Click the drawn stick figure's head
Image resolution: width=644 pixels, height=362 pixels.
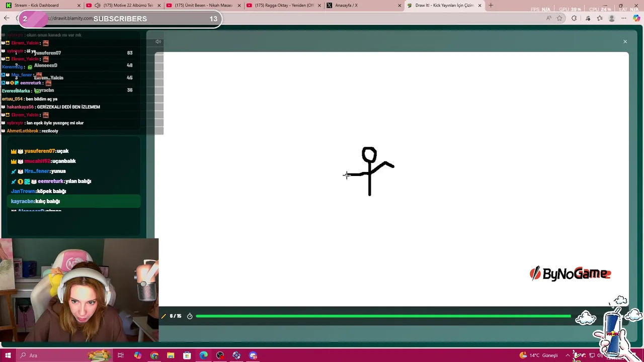pos(369,155)
